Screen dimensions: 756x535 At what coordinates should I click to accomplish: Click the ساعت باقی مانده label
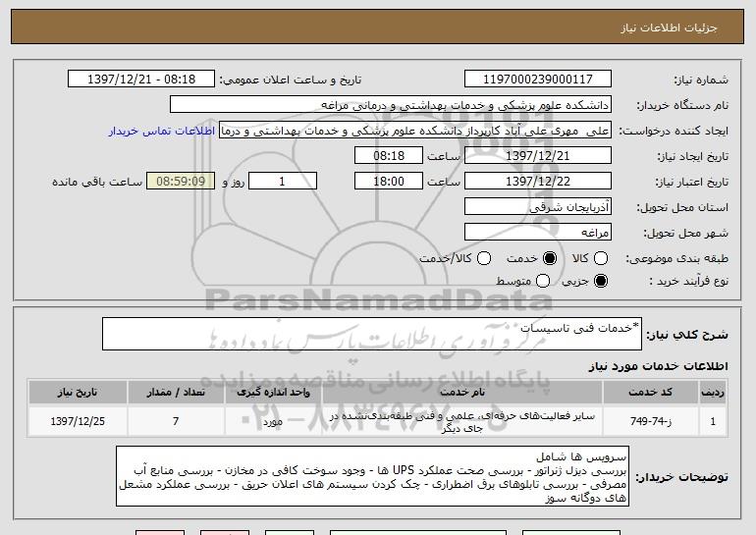point(97,182)
